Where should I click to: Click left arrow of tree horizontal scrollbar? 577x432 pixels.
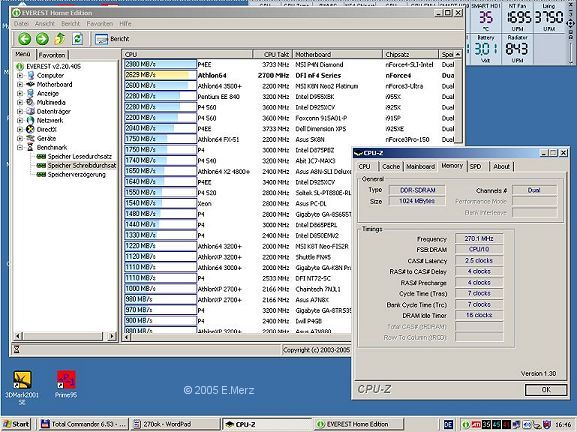coord(18,336)
